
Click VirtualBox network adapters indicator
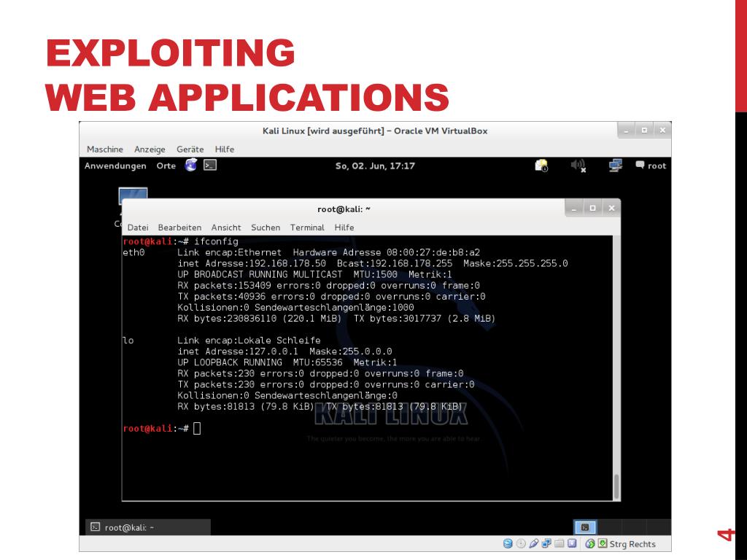(x=546, y=543)
